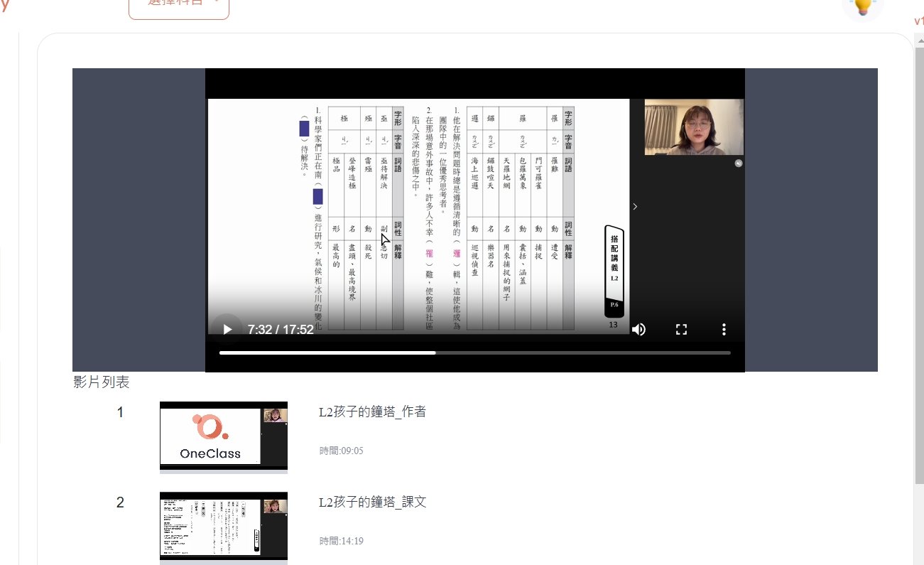Mute the video sound with speaker icon
This screenshot has width=924, height=565.
coord(638,329)
